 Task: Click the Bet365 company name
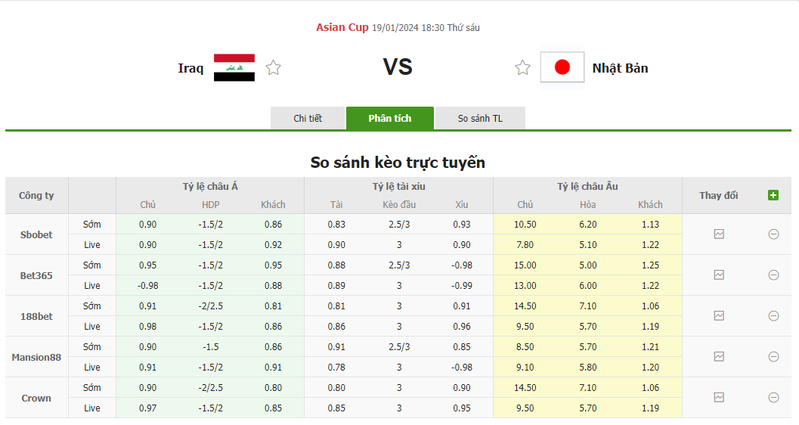pyautogui.click(x=36, y=276)
